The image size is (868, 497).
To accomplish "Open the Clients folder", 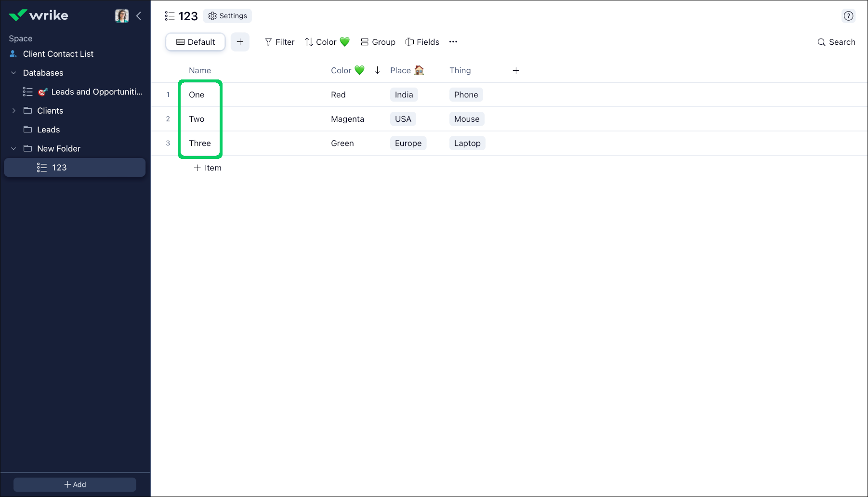I will tap(50, 111).
